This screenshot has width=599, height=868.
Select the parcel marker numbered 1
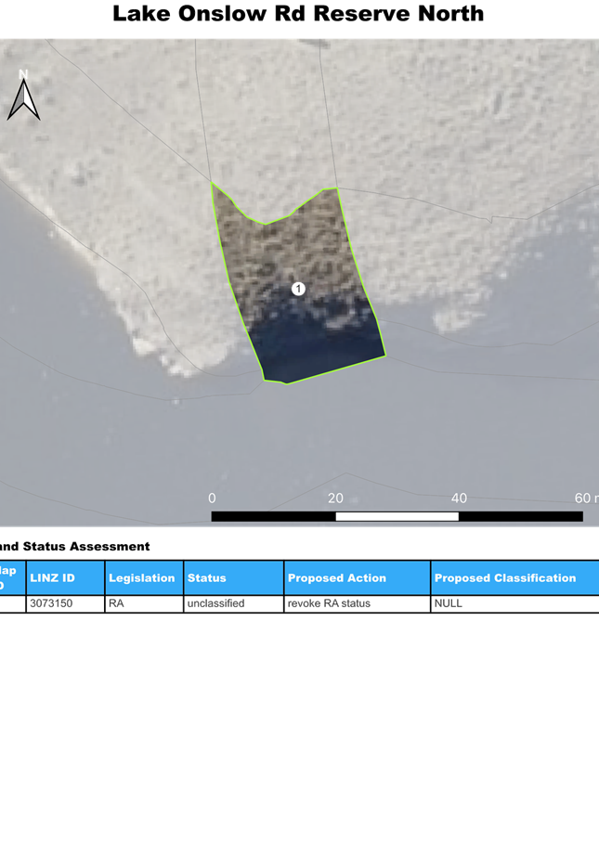[298, 289]
